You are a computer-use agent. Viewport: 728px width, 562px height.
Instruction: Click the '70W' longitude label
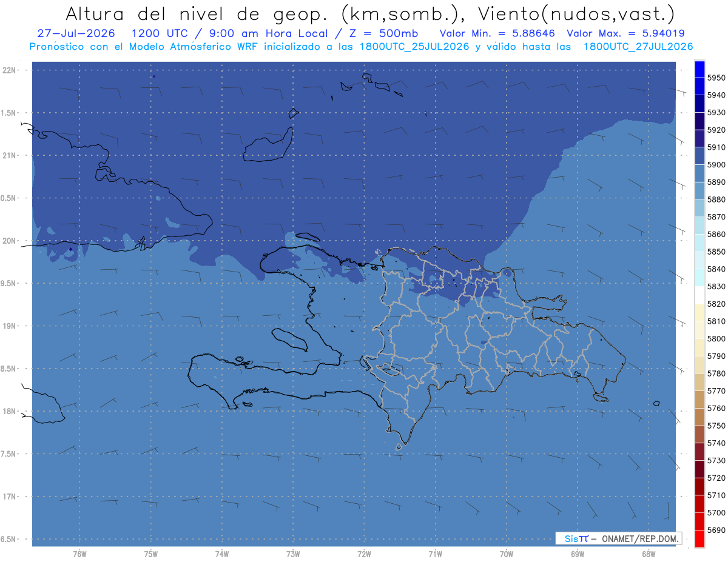[507, 554]
